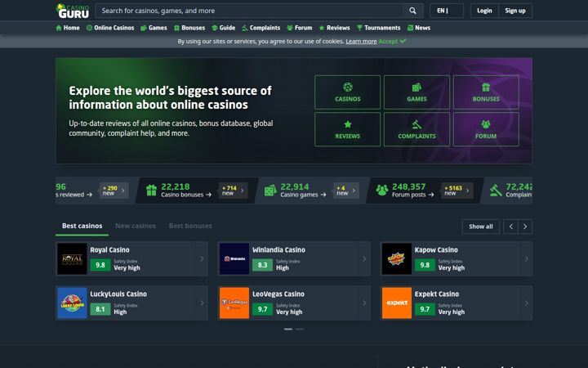
Task: Expand Winlandia Casino card chevron
Action: pyautogui.click(x=364, y=259)
